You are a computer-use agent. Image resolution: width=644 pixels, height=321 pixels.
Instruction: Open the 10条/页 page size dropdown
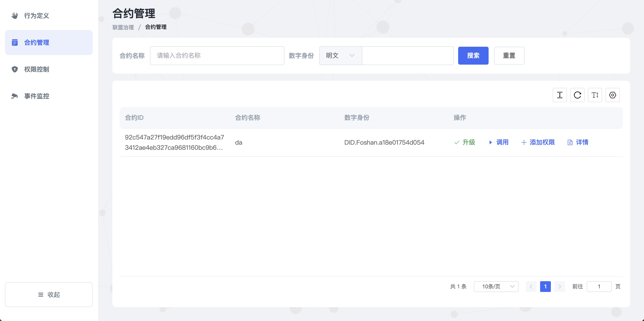[x=496, y=286]
